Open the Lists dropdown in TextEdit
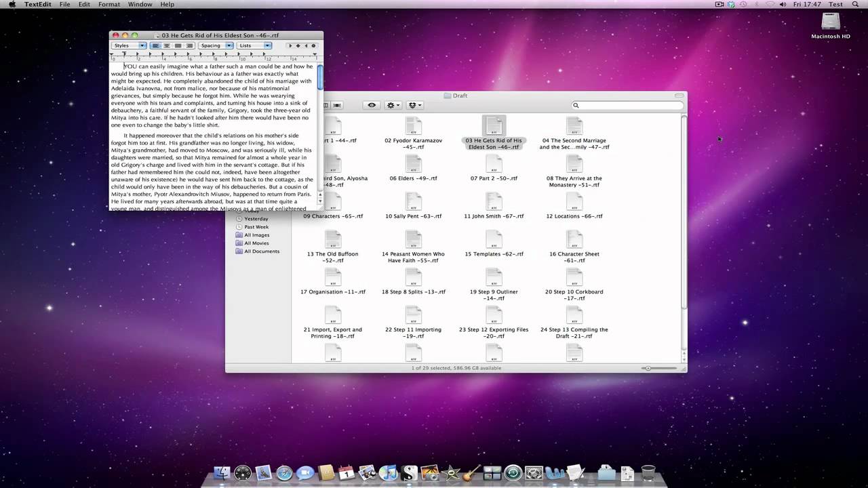This screenshot has height=488, width=868. tap(254, 45)
